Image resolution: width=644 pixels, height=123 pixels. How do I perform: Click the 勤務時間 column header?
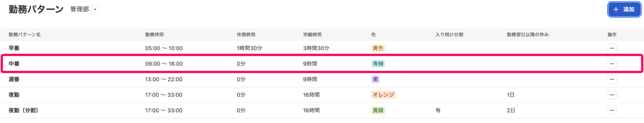point(154,34)
